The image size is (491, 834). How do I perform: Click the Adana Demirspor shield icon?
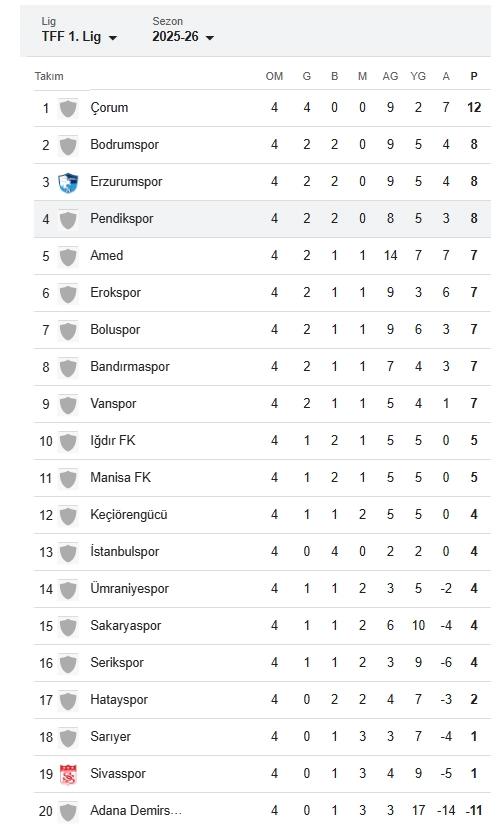coord(68,812)
